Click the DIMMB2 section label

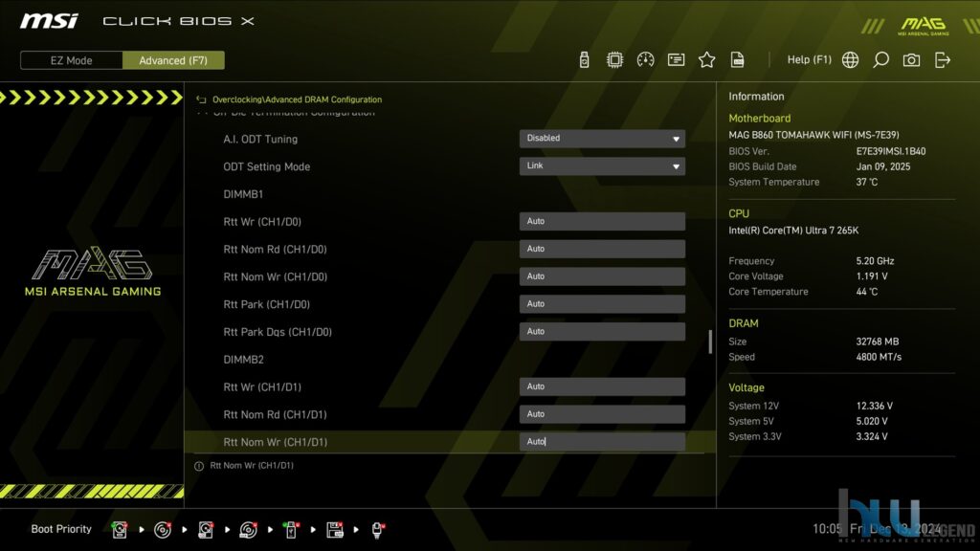click(243, 360)
